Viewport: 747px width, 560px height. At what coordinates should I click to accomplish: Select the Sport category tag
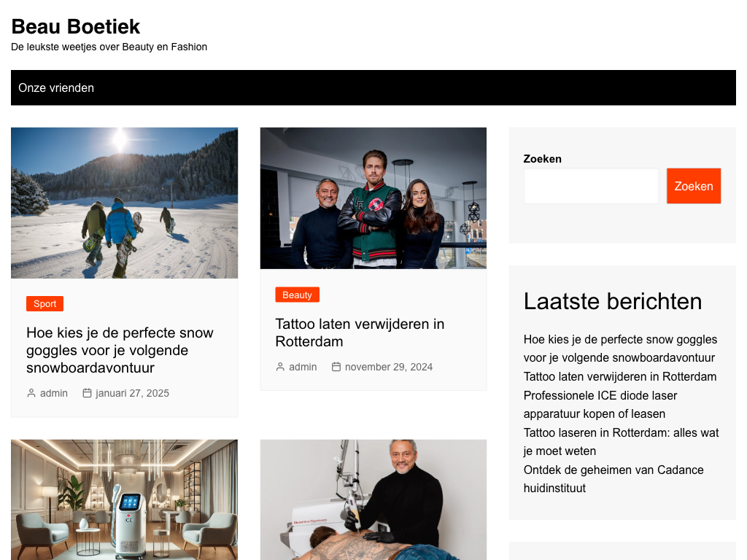point(44,304)
